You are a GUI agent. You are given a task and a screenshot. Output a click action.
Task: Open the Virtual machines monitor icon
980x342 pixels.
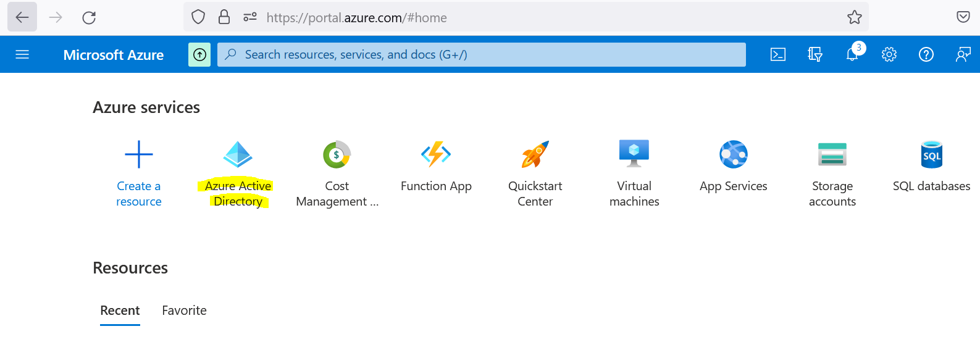634,153
